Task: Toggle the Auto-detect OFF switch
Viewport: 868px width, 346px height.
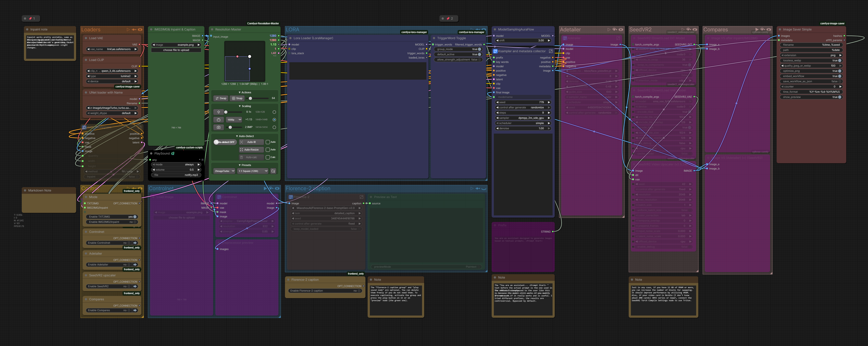Action: [x=225, y=142]
